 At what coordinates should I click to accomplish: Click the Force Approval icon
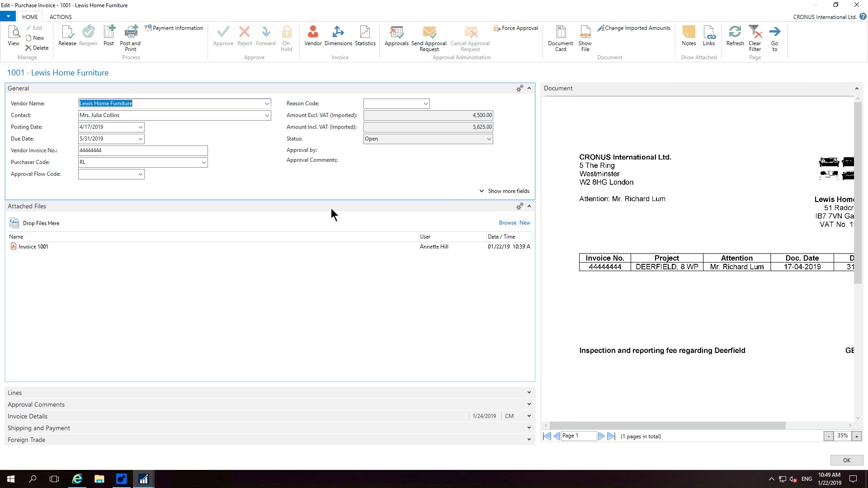pos(515,28)
